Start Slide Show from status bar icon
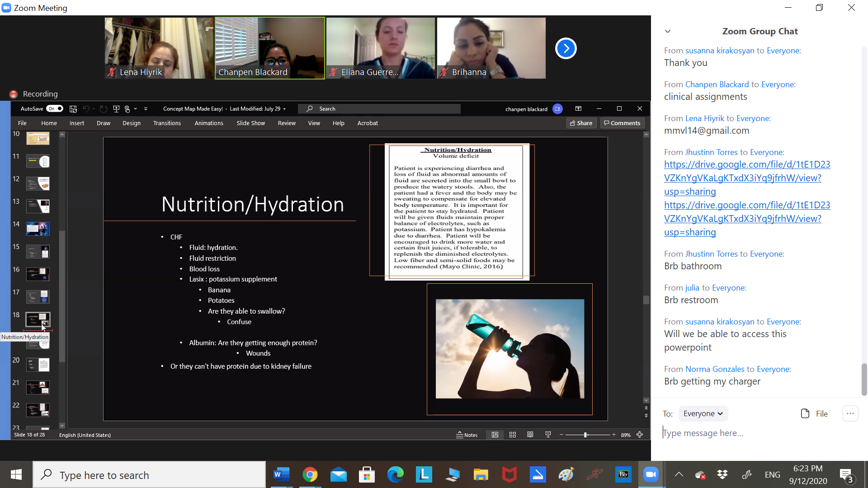 coord(548,435)
